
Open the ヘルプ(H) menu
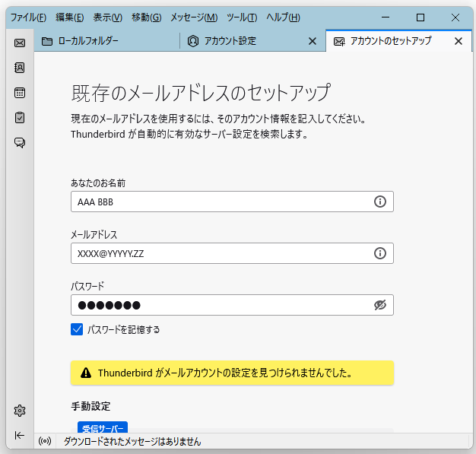tap(283, 17)
